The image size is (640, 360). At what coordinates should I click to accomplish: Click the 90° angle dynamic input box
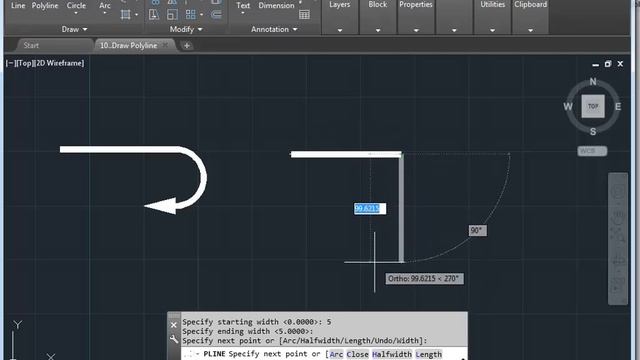click(478, 231)
